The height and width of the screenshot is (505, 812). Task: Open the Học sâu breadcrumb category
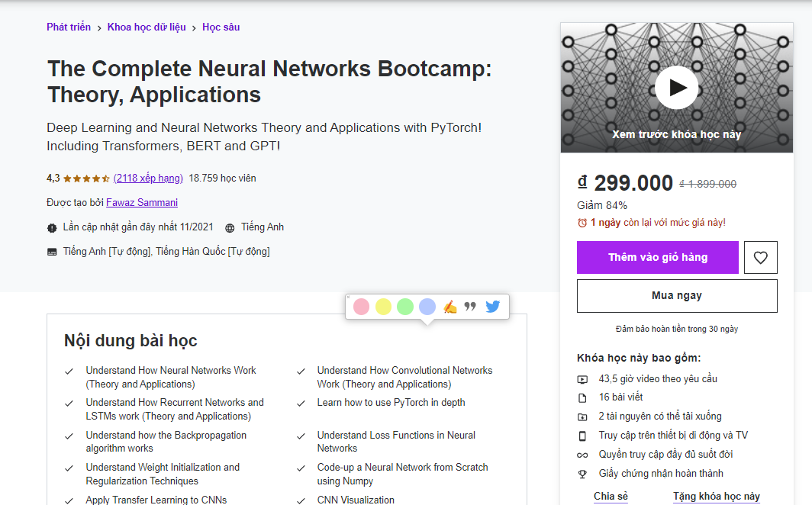221,27
